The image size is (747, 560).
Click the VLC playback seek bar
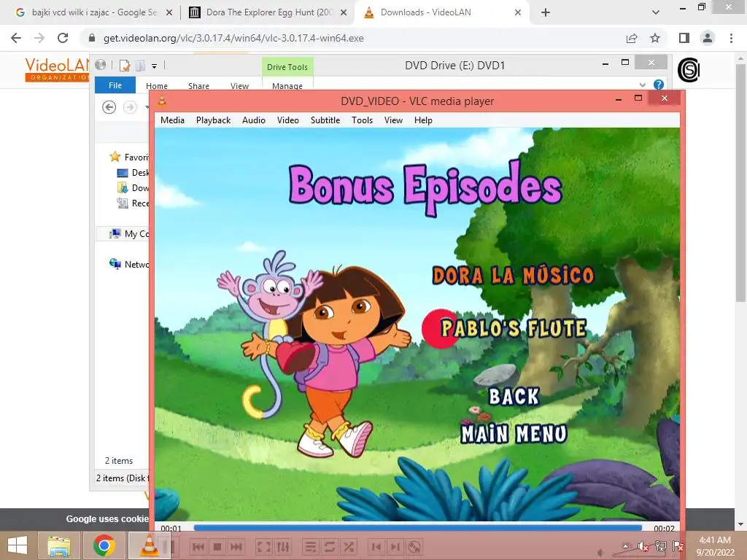417,528
